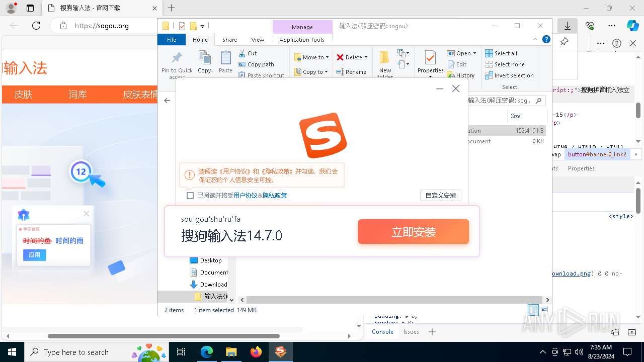
Task: Click Select none in ribbon
Action: pos(505,64)
